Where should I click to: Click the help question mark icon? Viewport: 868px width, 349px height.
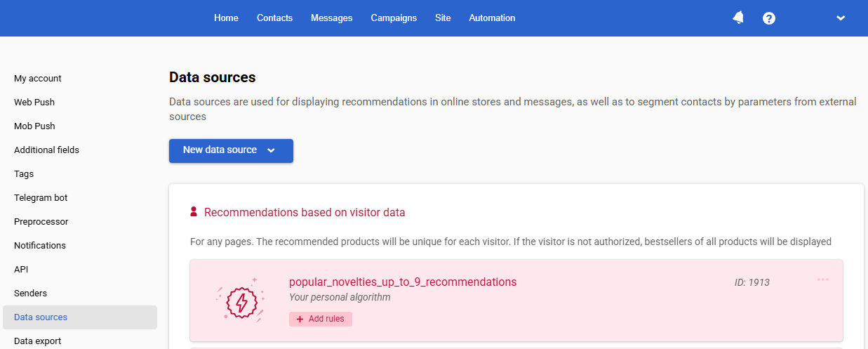point(769,18)
